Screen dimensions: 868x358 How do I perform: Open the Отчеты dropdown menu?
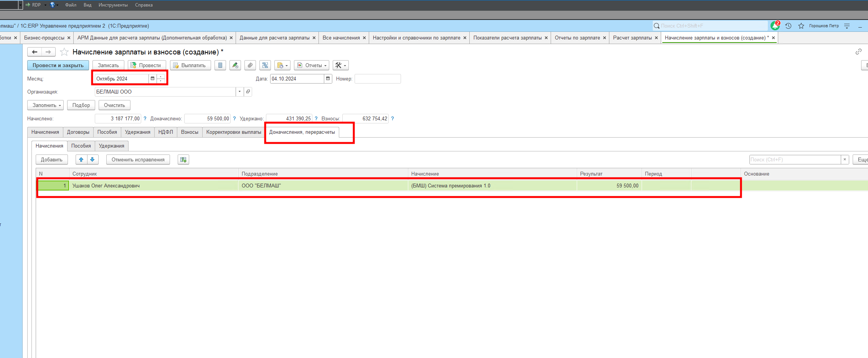click(x=312, y=66)
